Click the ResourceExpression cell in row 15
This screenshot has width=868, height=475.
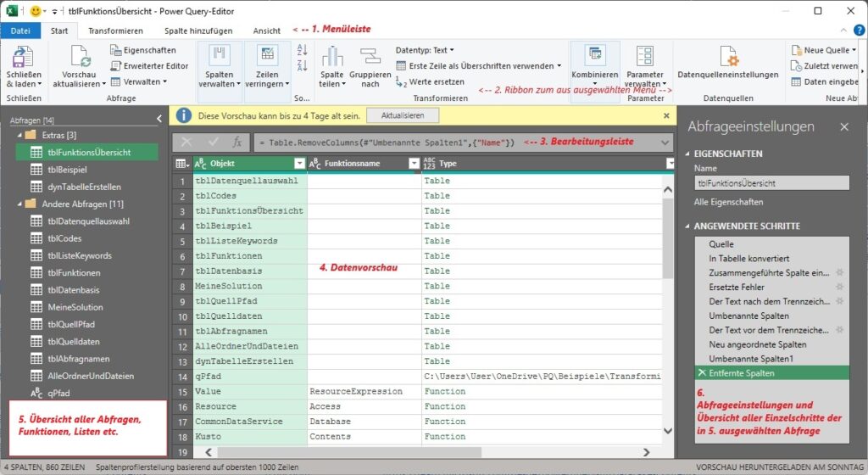click(364, 391)
